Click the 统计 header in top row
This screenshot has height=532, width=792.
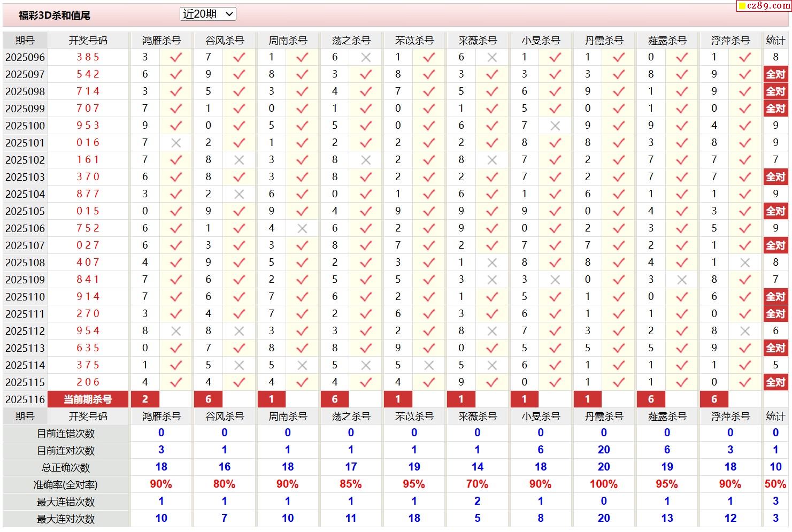(775, 41)
